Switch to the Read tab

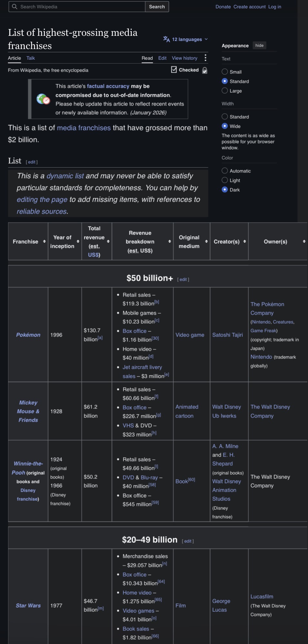click(147, 58)
